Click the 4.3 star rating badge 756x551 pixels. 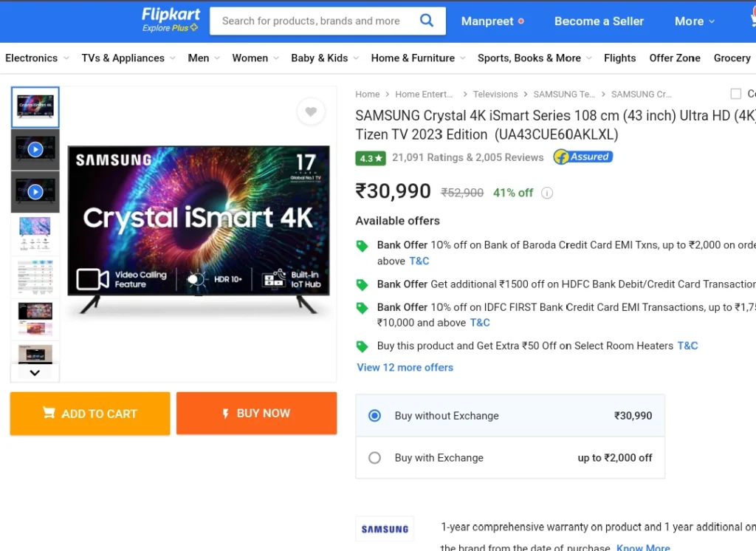coord(371,158)
